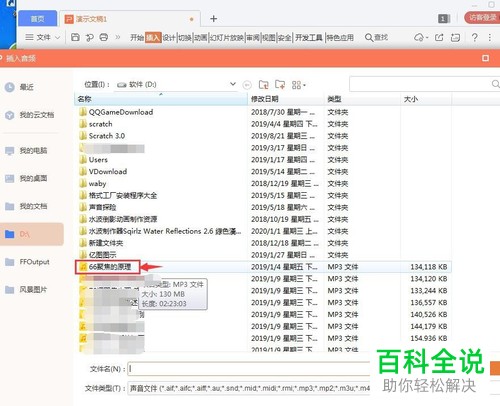Sort by the 类型 column header

click(363, 99)
